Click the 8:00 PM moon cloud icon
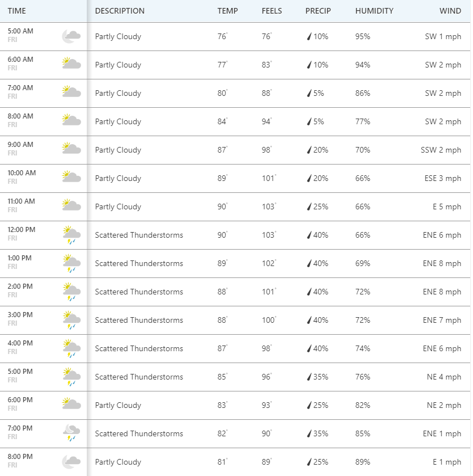 [71, 461]
